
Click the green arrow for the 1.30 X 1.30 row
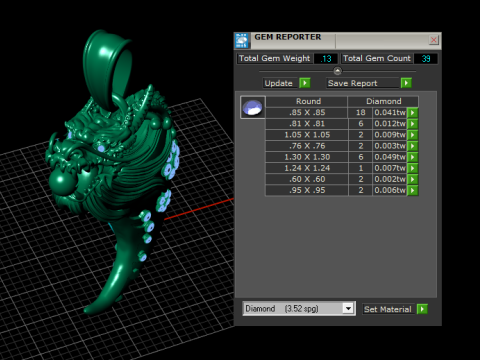click(413, 157)
